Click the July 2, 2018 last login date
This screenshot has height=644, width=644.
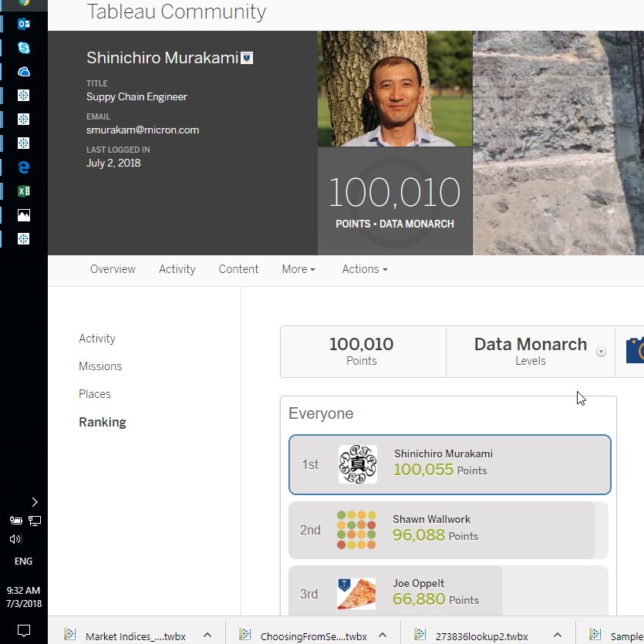click(x=113, y=163)
